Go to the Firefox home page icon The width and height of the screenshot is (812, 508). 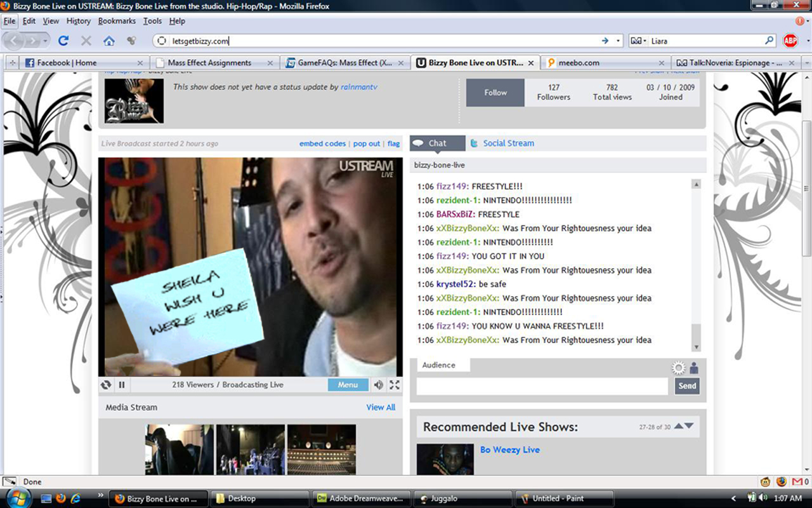click(109, 41)
